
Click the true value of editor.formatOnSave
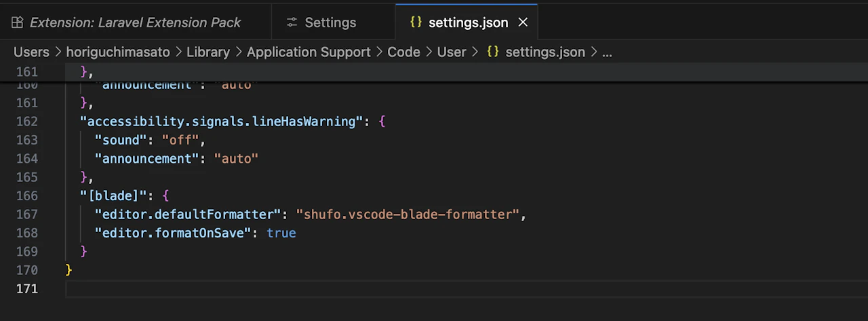[x=281, y=233]
